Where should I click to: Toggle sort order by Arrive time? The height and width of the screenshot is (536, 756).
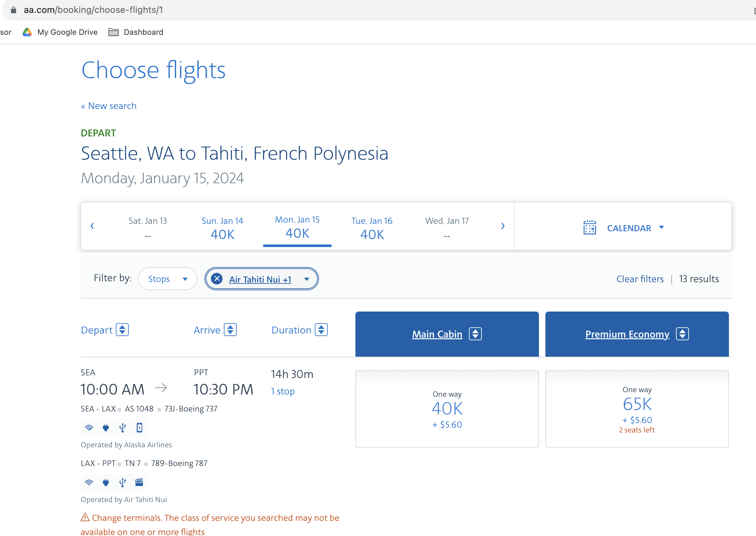[230, 330]
